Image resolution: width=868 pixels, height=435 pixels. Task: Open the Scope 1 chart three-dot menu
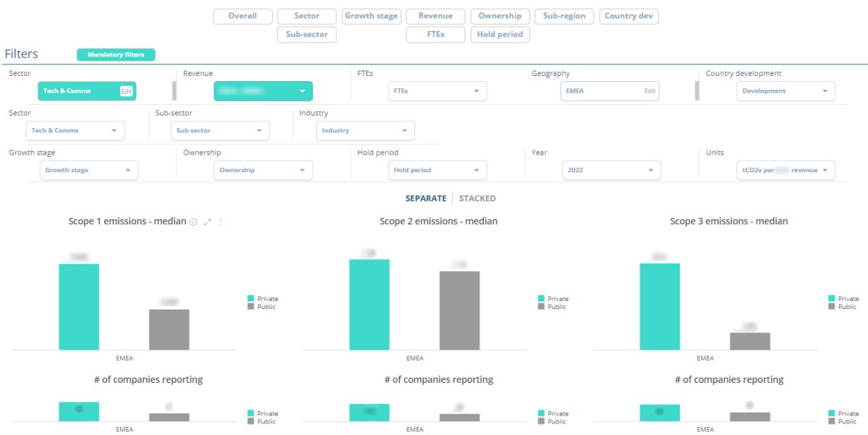pyautogui.click(x=221, y=222)
